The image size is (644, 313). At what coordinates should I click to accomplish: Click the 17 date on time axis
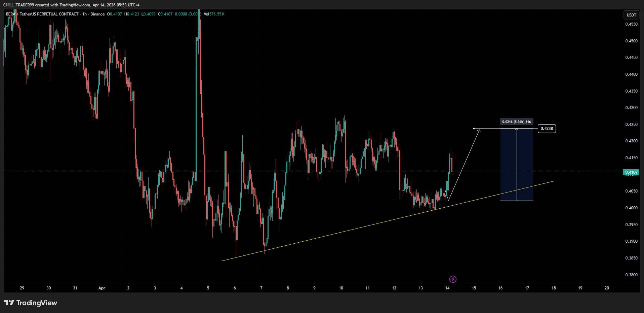pyautogui.click(x=527, y=288)
